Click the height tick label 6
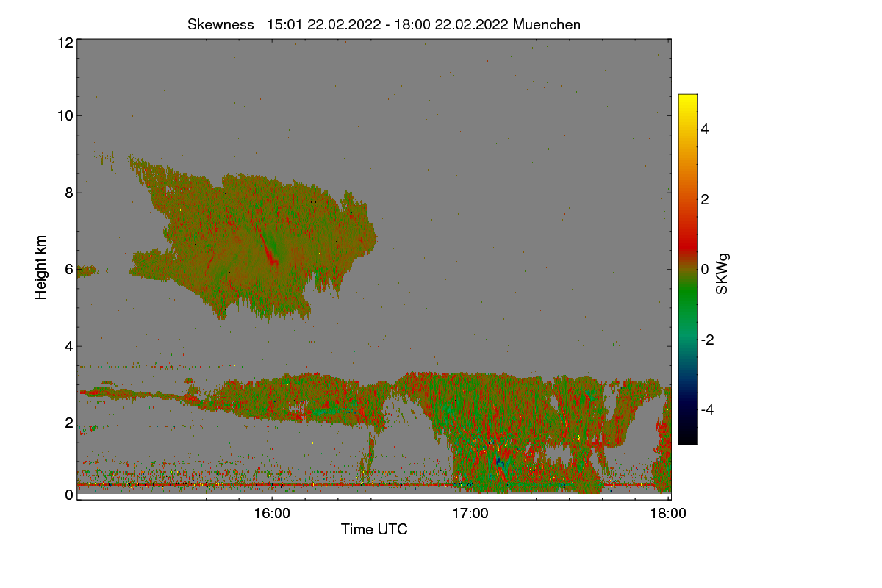 [69, 269]
